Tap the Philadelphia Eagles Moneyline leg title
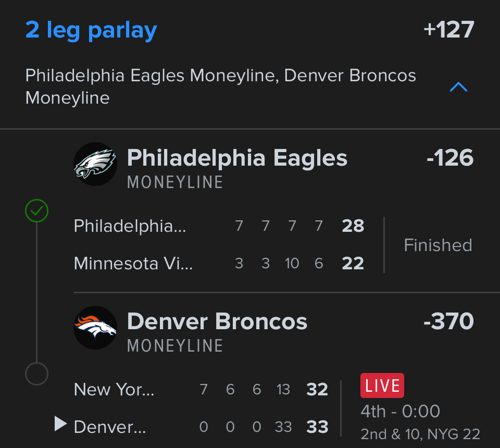500x448 pixels. (x=237, y=158)
